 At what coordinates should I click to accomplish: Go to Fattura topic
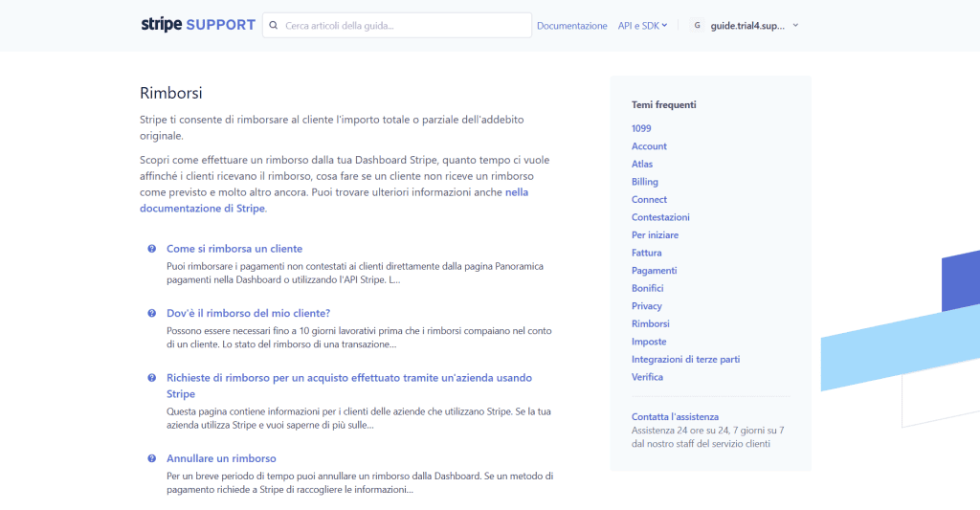click(x=646, y=254)
